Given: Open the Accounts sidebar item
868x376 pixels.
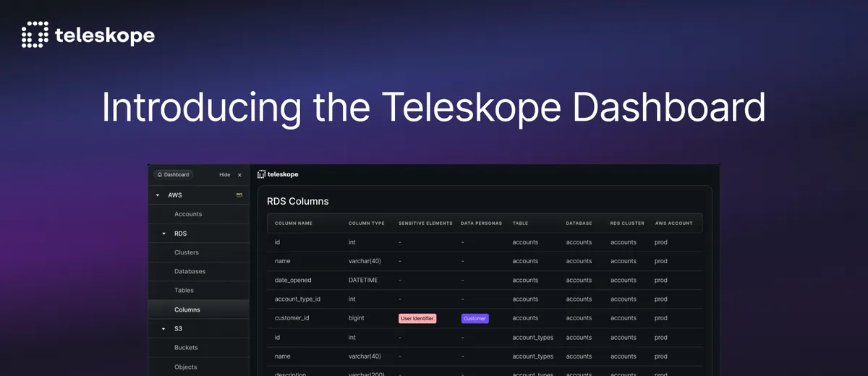Looking at the screenshot, I should point(188,214).
